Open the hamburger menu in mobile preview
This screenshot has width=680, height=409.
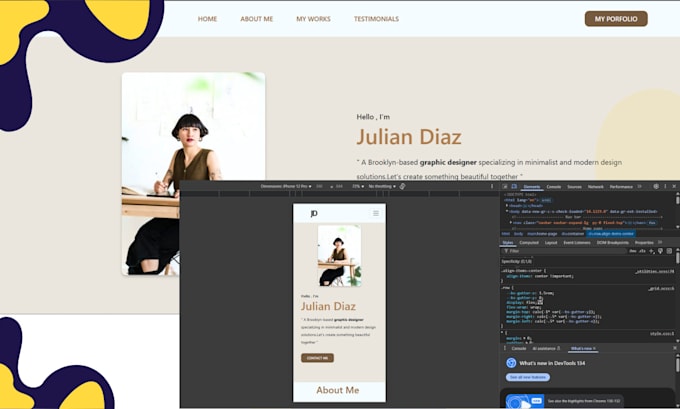point(376,213)
